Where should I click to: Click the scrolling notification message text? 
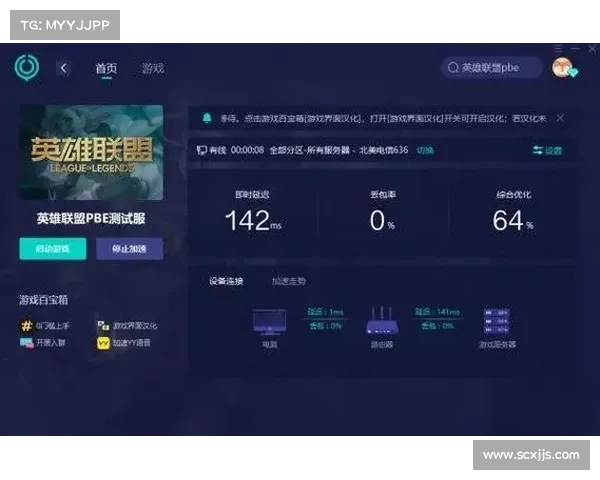[383, 119]
